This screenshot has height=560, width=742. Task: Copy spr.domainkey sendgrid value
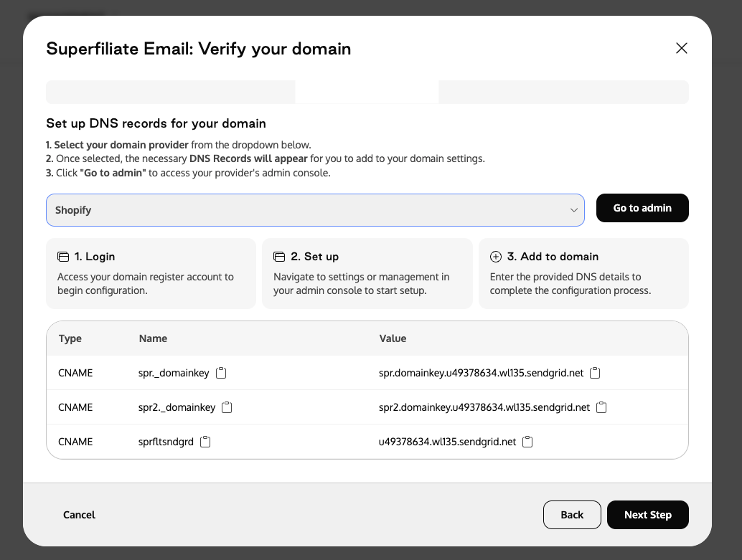click(x=596, y=373)
